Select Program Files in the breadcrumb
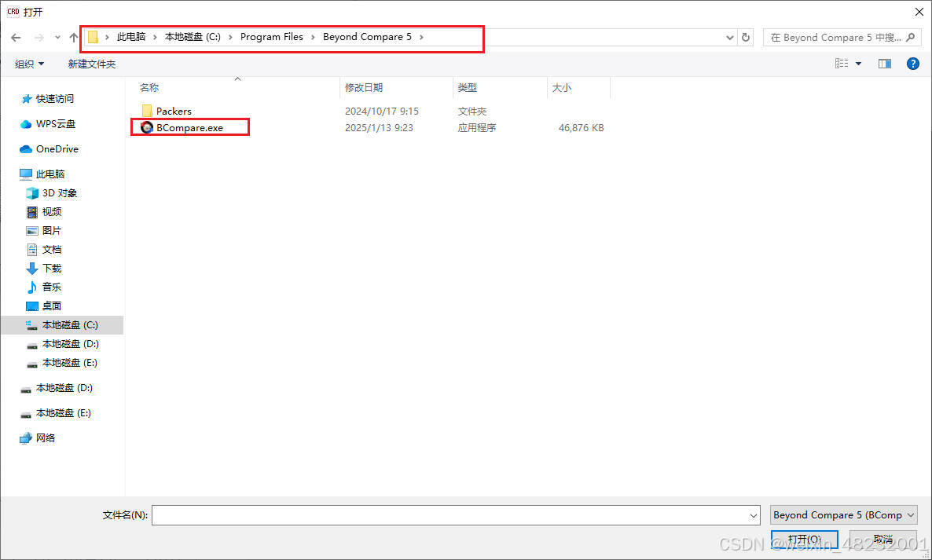 coord(272,37)
